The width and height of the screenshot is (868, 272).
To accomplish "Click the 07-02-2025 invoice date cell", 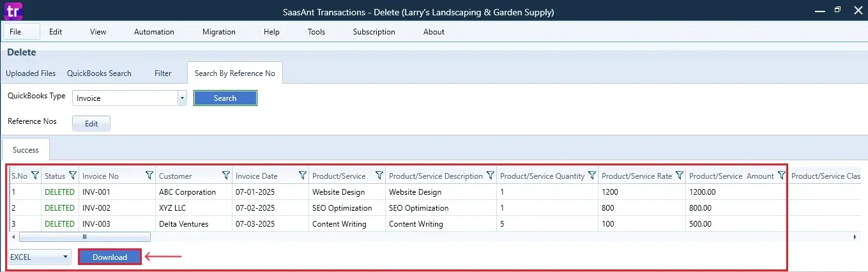I will [270, 208].
